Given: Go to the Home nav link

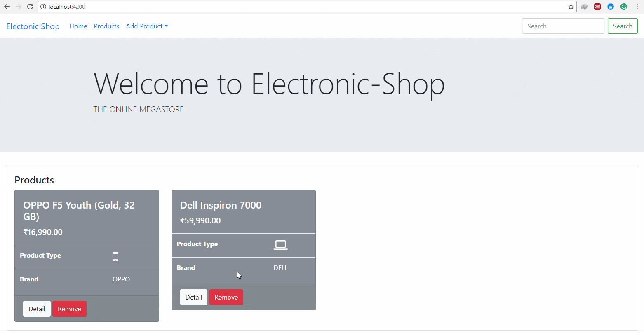Looking at the screenshot, I should pyautogui.click(x=78, y=26).
